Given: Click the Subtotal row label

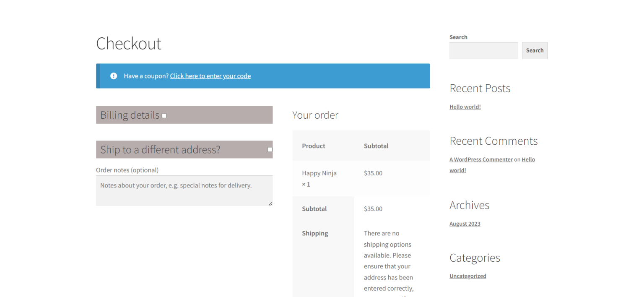Looking at the screenshot, I should (x=314, y=208).
